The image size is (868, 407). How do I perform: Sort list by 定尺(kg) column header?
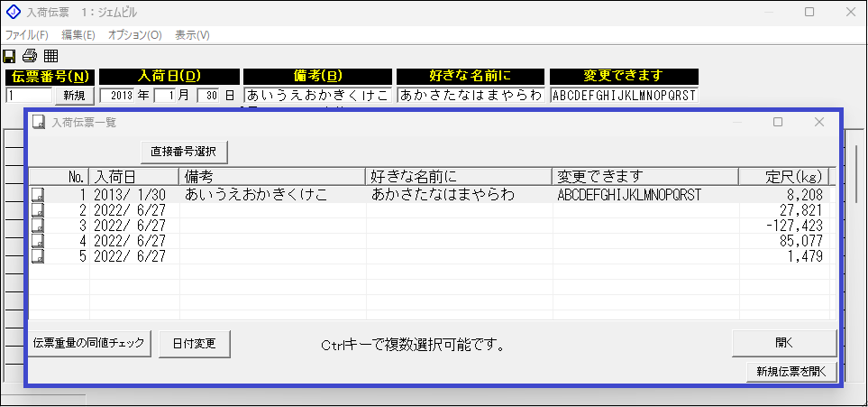tap(782, 176)
